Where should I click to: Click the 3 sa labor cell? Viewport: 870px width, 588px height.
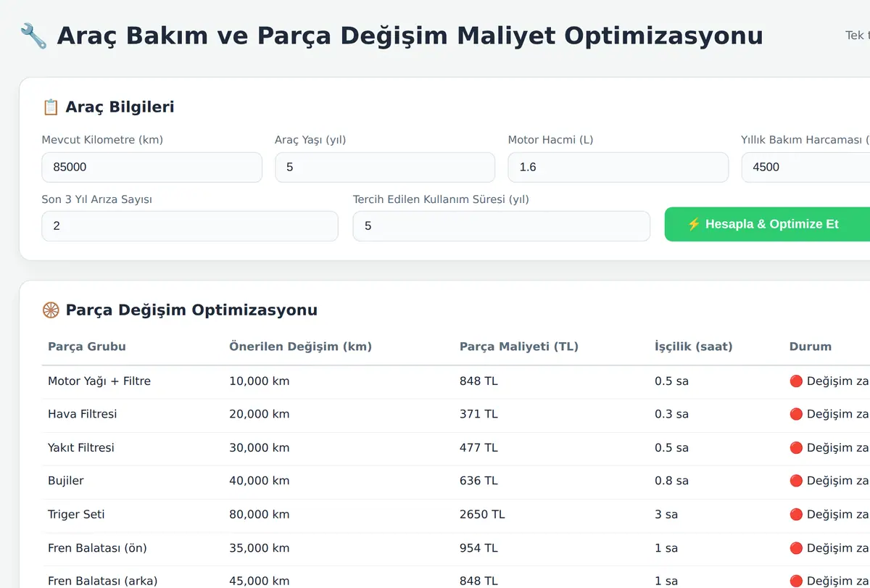[666, 515]
